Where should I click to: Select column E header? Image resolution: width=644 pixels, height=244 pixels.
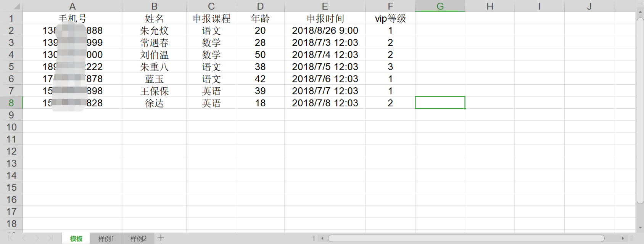pos(325,6)
